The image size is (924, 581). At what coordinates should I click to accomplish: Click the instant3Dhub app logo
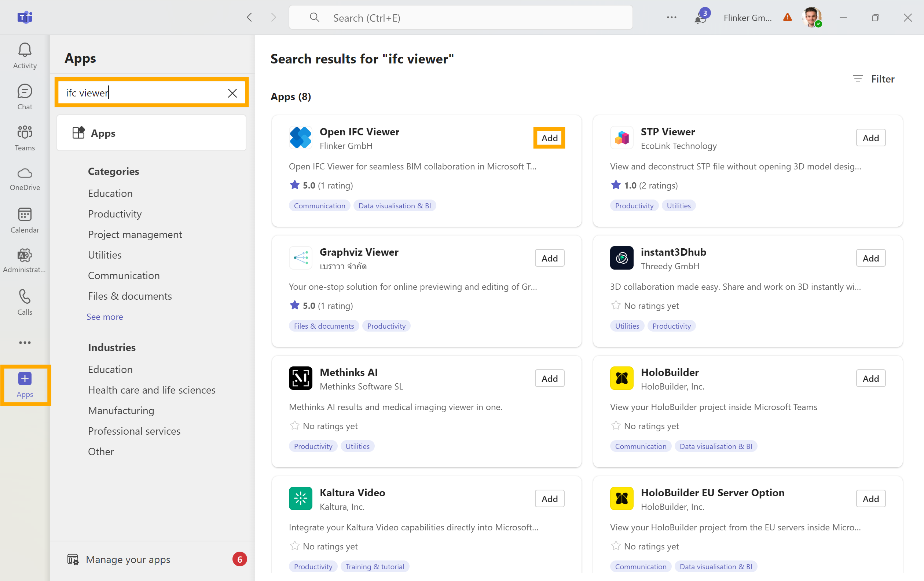coord(621,257)
